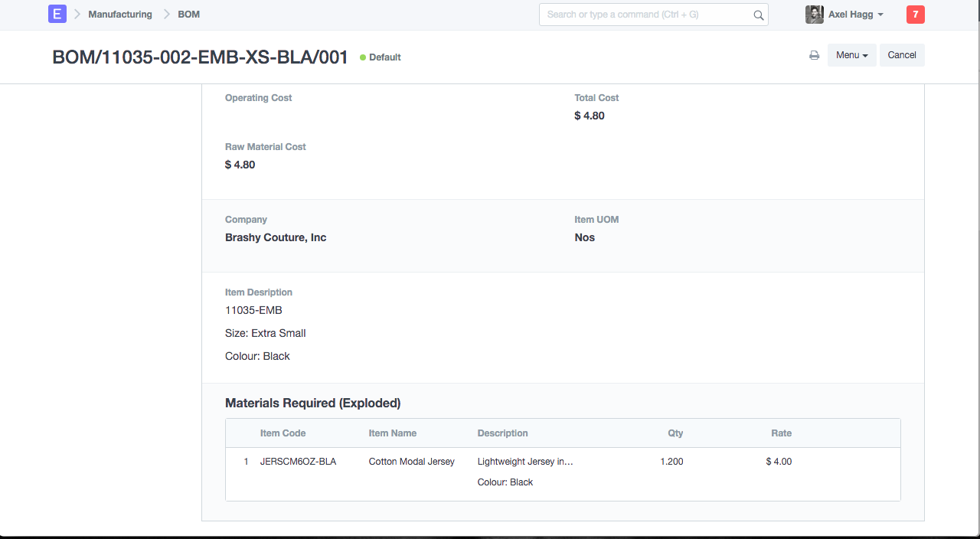Click item code JERSCM6OZ-BLA
Screen dimensions: 980x539
(x=298, y=462)
